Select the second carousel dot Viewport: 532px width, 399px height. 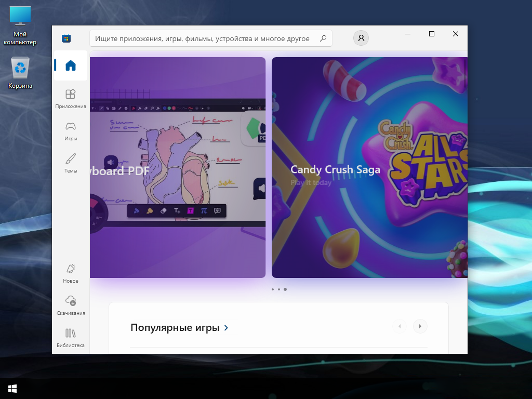279,289
